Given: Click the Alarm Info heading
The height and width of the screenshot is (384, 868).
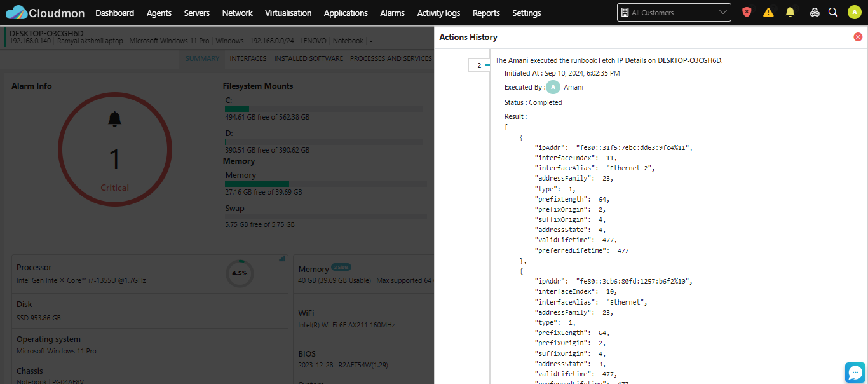Looking at the screenshot, I should point(32,86).
